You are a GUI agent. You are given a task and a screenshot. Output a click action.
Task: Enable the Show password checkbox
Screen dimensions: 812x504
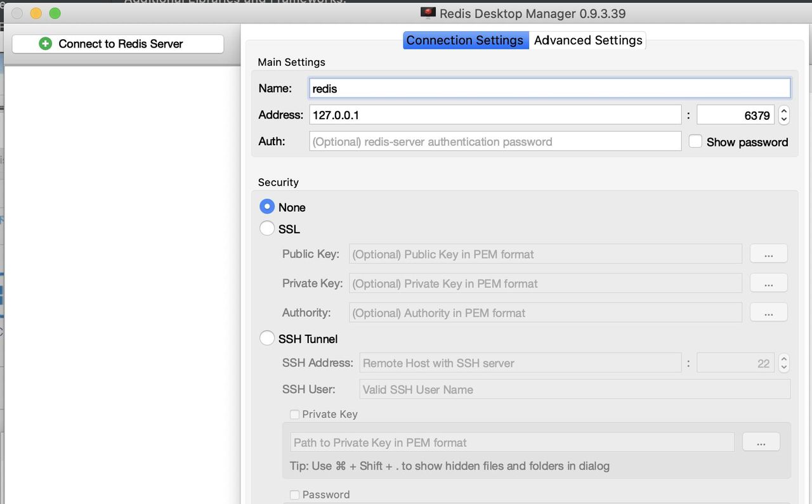(696, 142)
